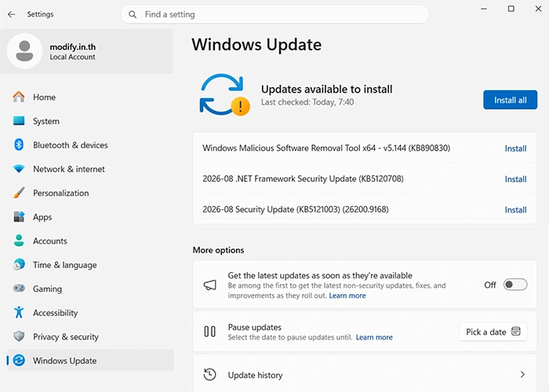Click the megaphone icon for latest updates
Image resolution: width=549 pixels, height=392 pixels.
pyautogui.click(x=210, y=285)
